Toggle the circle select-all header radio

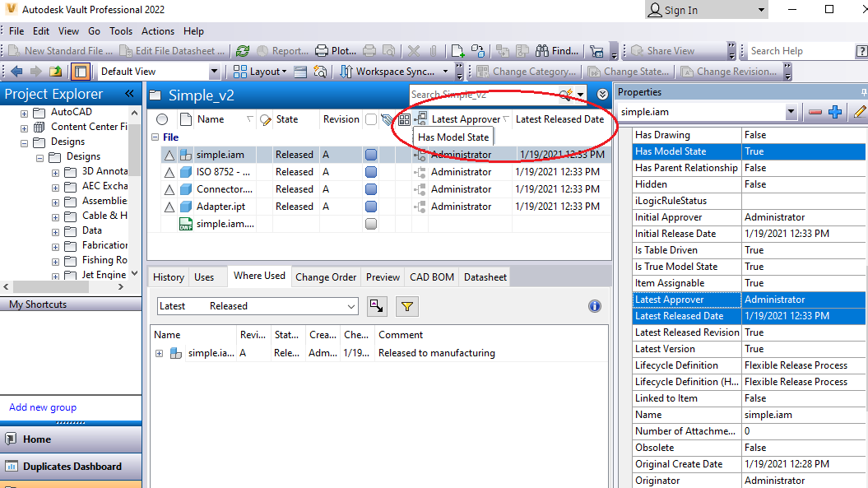[x=161, y=119]
